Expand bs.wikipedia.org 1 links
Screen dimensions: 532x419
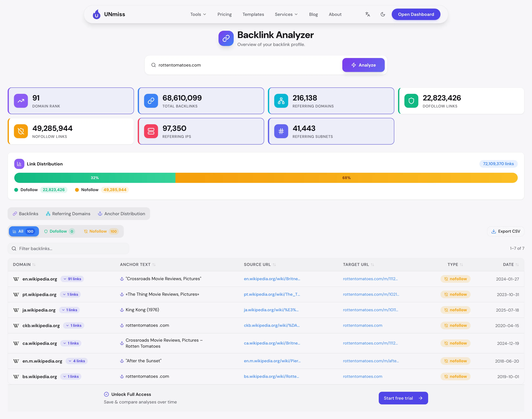pos(71,377)
